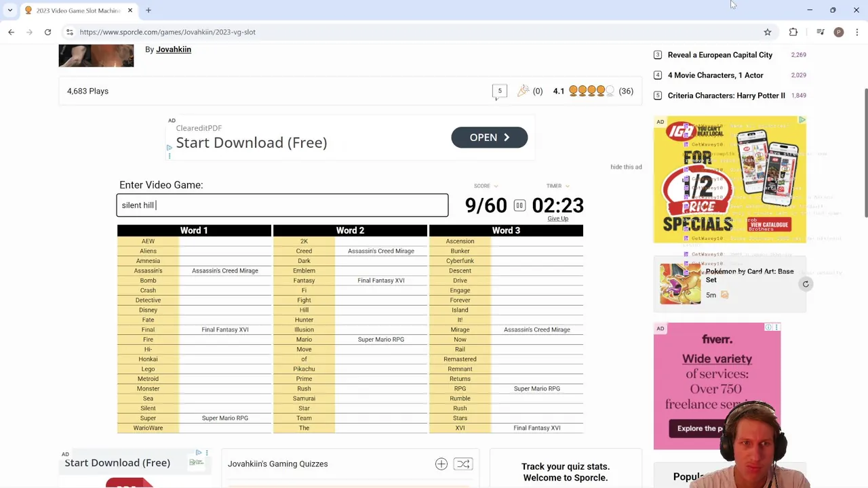Viewport: 868px width, 488px height.
Task: Click the Samurai clue in Word 2
Action: click(304, 399)
